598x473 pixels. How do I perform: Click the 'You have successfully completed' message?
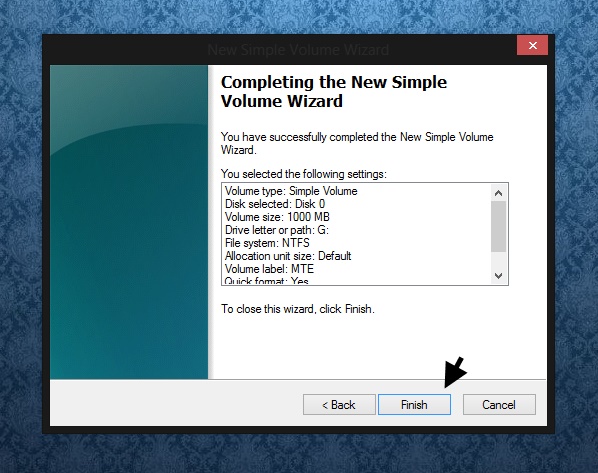[357, 143]
